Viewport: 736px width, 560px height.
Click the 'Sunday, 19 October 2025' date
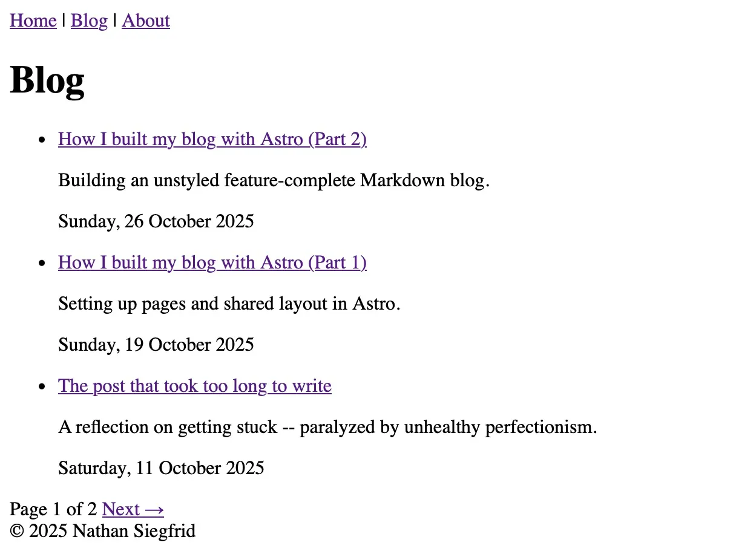coord(156,345)
